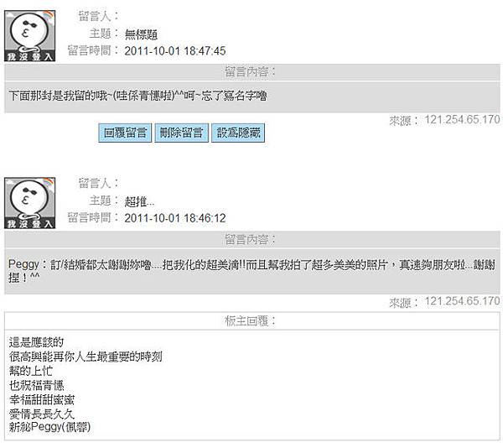Click message text starting with 下面那封是我留的哦
The width and height of the screenshot is (503, 448).
point(138,96)
